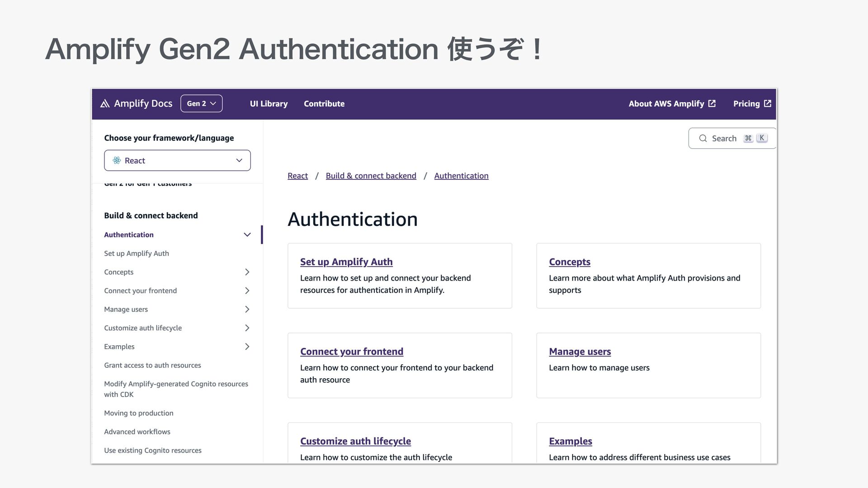Expand Customize auth lifecycle sidebar chevron
Viewport: 868px width, 488px height.
click(247, 328)
